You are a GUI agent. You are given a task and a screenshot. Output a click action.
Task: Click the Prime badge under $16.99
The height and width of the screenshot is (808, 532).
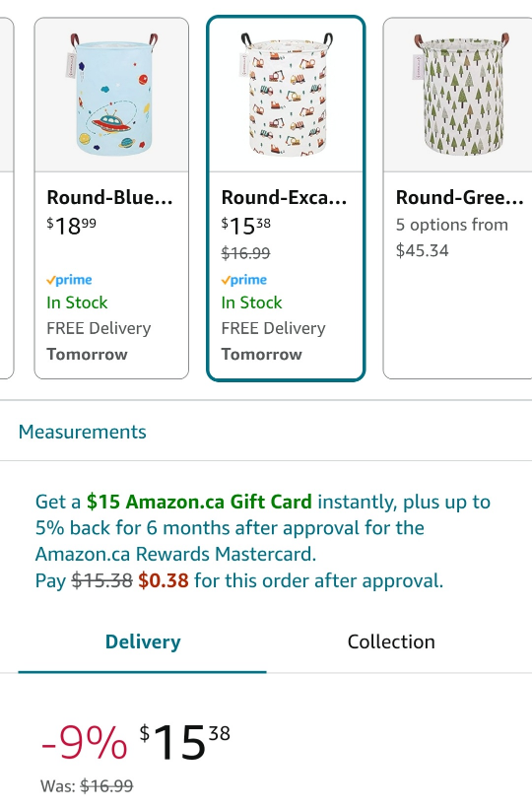coord(244,280)
